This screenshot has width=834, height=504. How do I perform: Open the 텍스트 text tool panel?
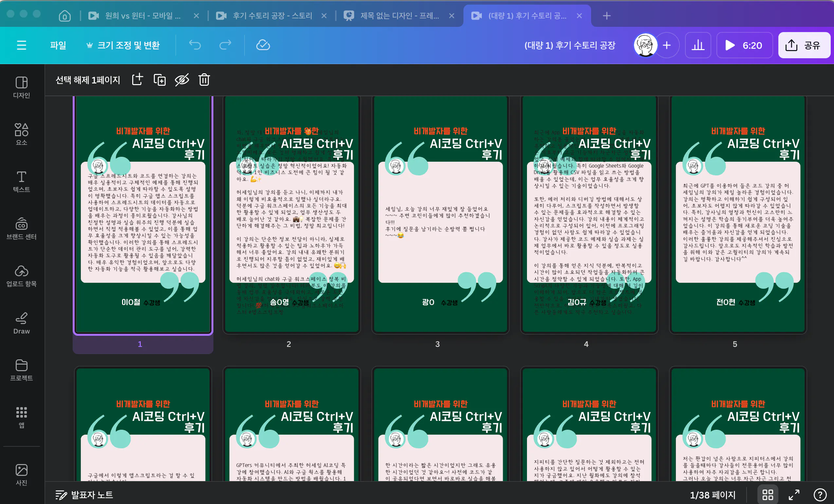[x=21, y=181]
